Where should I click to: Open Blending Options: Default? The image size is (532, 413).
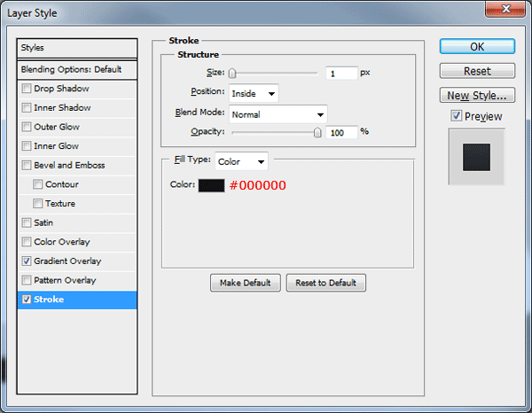click(x=77, y=69)
